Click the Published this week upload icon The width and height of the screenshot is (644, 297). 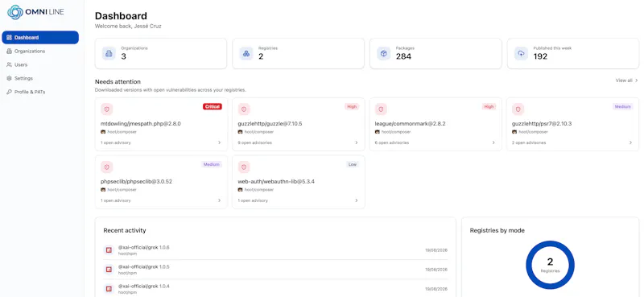point(521,53)
